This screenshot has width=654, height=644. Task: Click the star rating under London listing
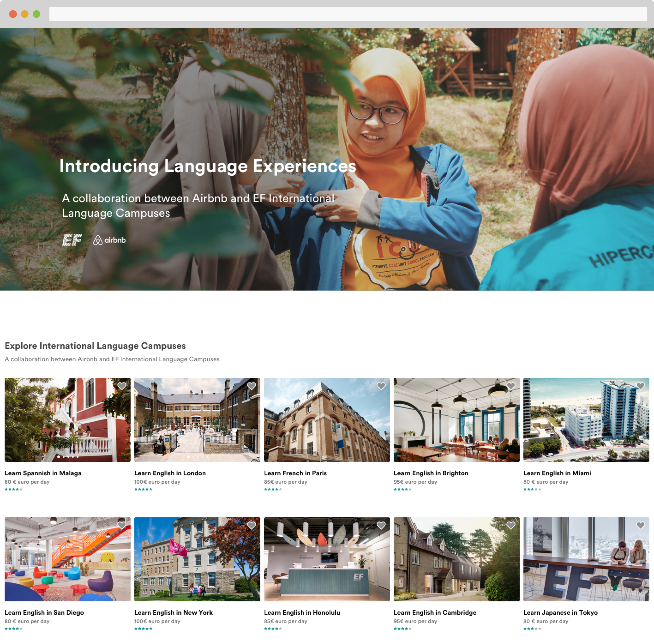pyautogui.click(x=143, y=489)
